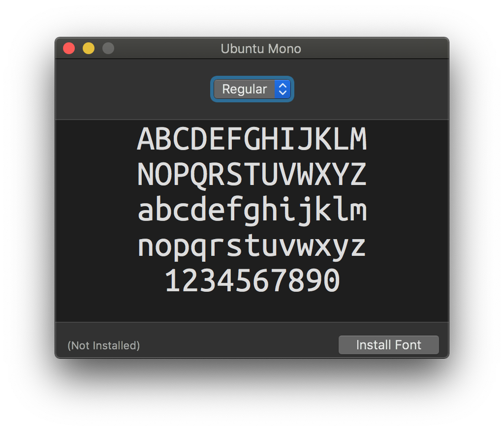
Task: Click the Ubuntu Mono window title
Action: click(x=261, y=49)
